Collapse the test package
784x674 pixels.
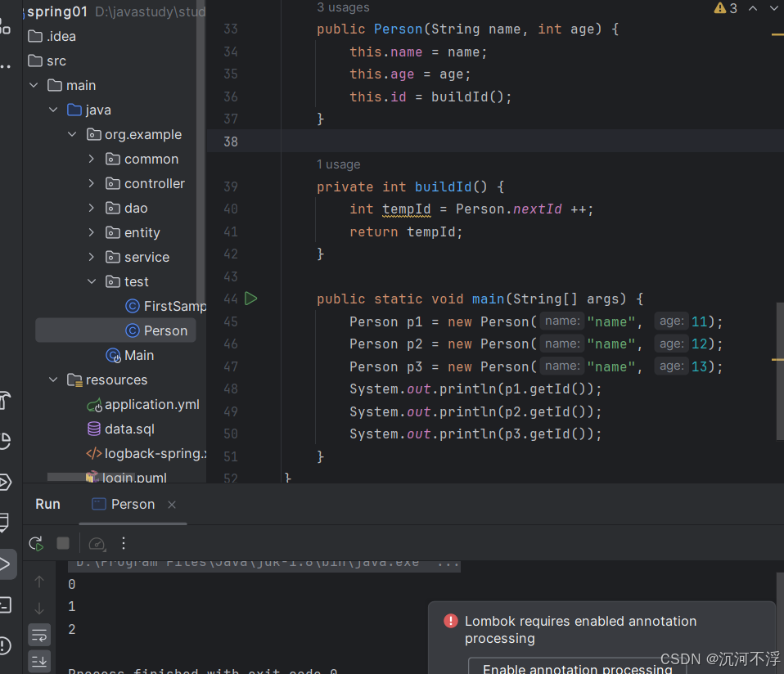tap(92, 281)
